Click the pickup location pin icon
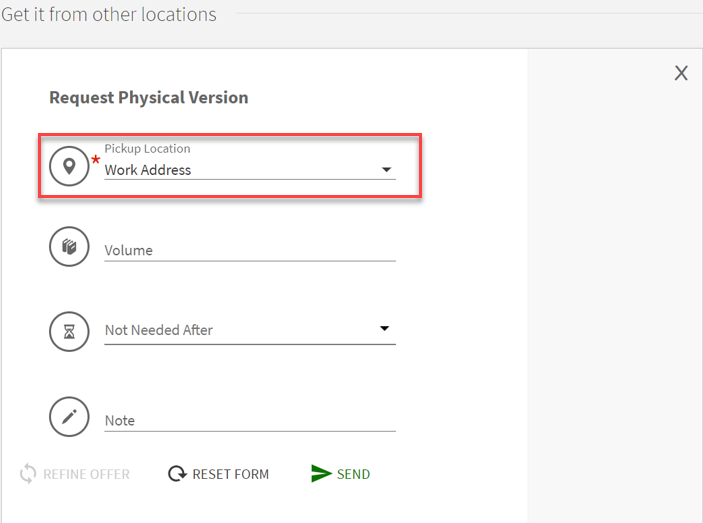Viewport: 703px width, 523px height. pos(69,166)
